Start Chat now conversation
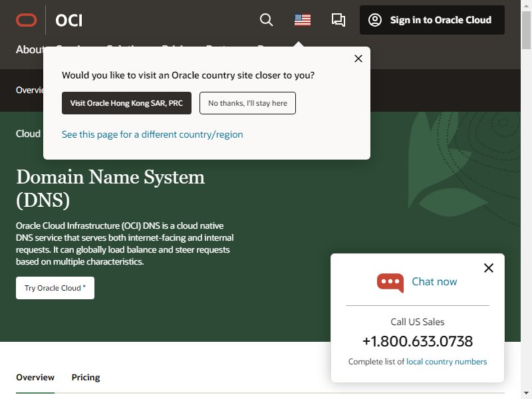This screenshot has width=532, height=399. coord(434,281)
